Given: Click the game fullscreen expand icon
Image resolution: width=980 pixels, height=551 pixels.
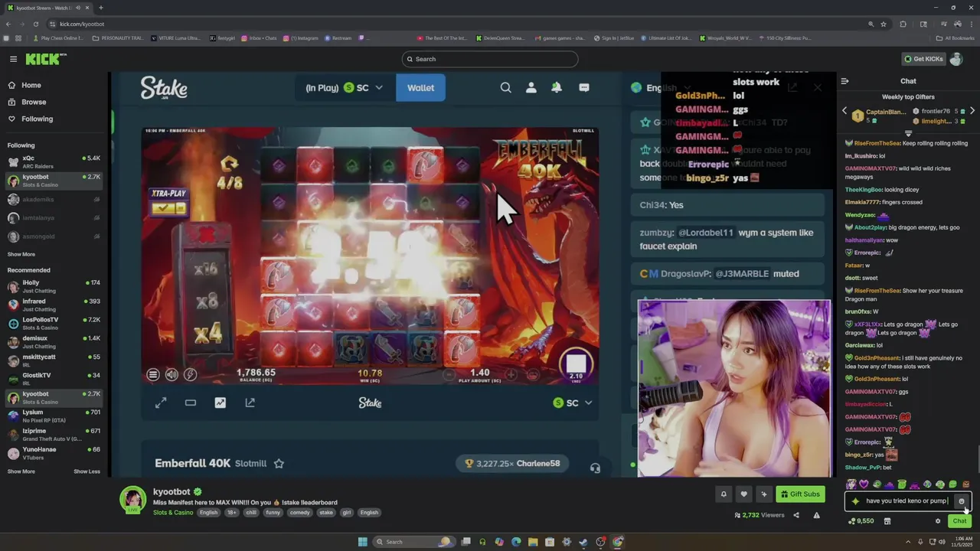Looking at the screenshot, I should pyautogui.click(x=161, y=403).
